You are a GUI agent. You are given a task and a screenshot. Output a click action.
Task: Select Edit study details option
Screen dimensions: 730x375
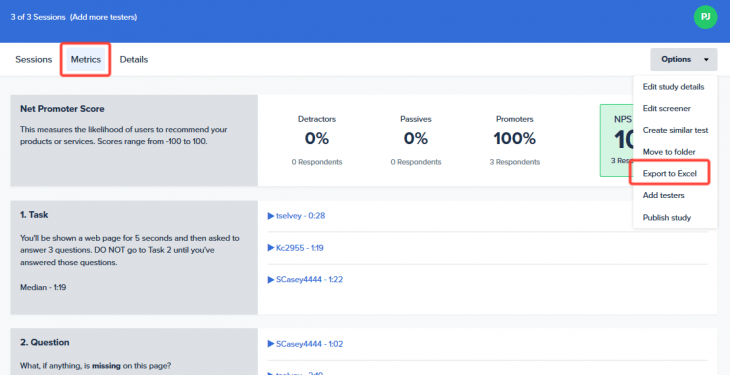click(673, 87)
